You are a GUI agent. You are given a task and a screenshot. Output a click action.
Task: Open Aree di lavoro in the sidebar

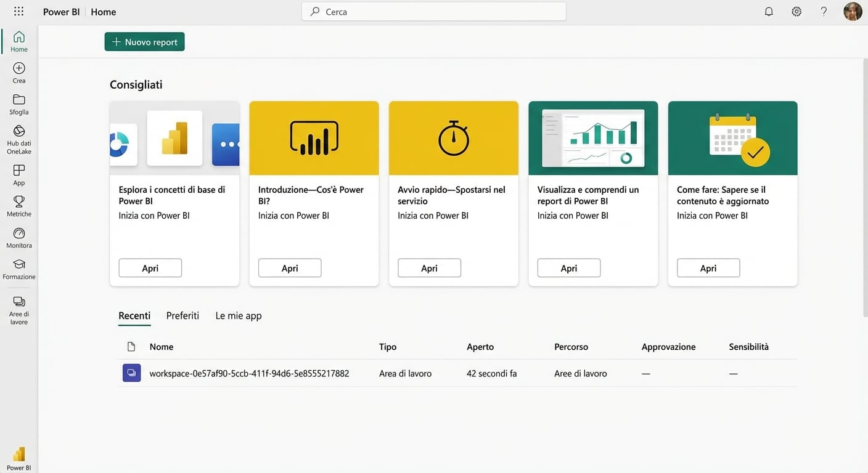click(19, 310)
